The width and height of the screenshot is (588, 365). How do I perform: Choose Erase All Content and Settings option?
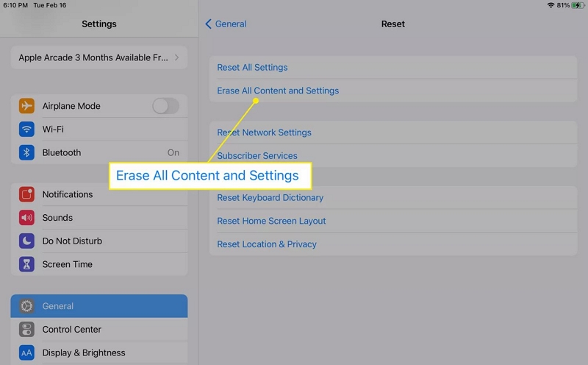(393, 91)
